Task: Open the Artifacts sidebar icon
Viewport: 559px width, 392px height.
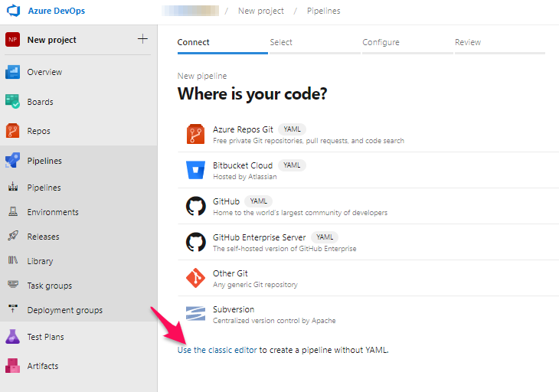Action: coord(13,366)
